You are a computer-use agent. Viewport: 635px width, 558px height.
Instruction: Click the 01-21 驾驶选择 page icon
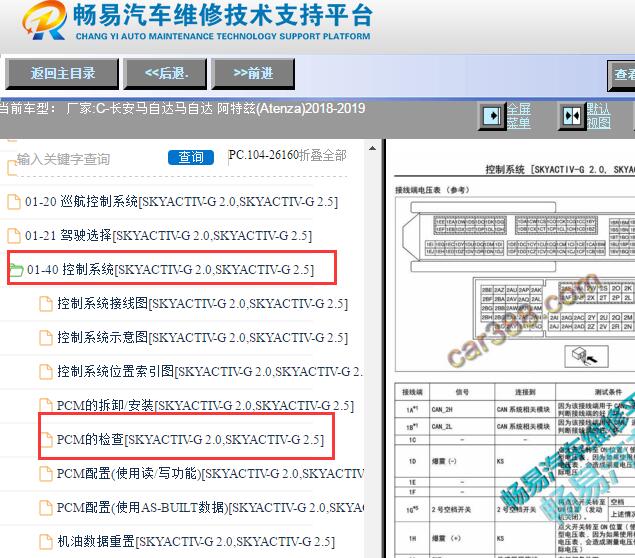[x=14, y=235]
